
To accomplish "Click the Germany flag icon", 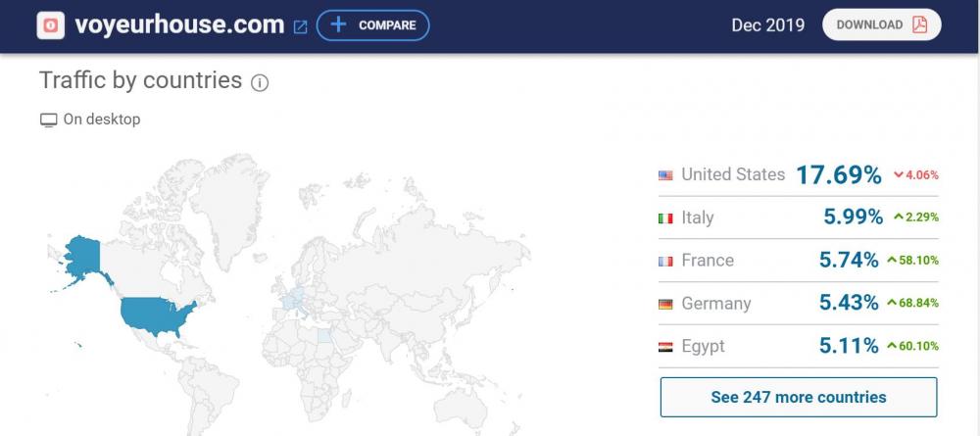I will pyautogui.click(x=665, y=305).
